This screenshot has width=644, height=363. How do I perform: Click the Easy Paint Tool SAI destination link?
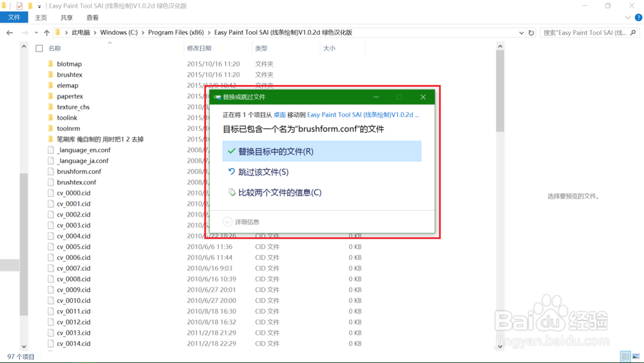pos(363,115)
